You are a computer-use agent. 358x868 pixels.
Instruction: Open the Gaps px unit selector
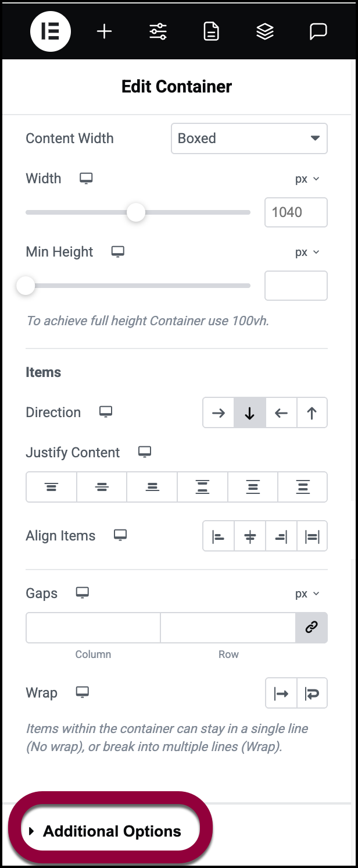(x=307, y=594)
